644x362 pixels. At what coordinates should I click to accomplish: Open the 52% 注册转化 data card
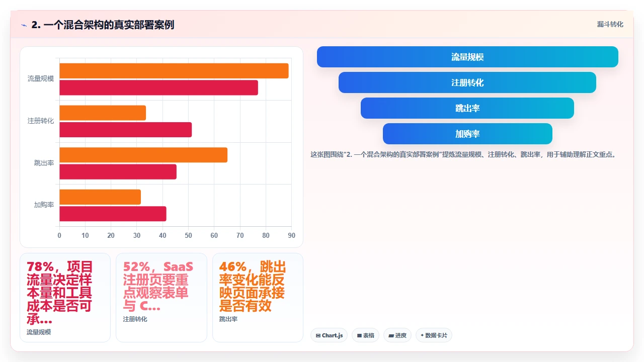[162, 298]
